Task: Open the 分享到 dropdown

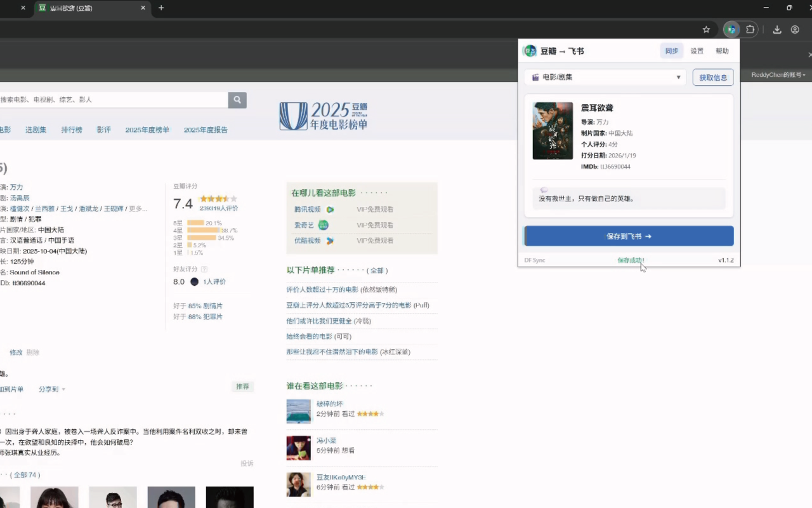Action: (x=52, y=389)
